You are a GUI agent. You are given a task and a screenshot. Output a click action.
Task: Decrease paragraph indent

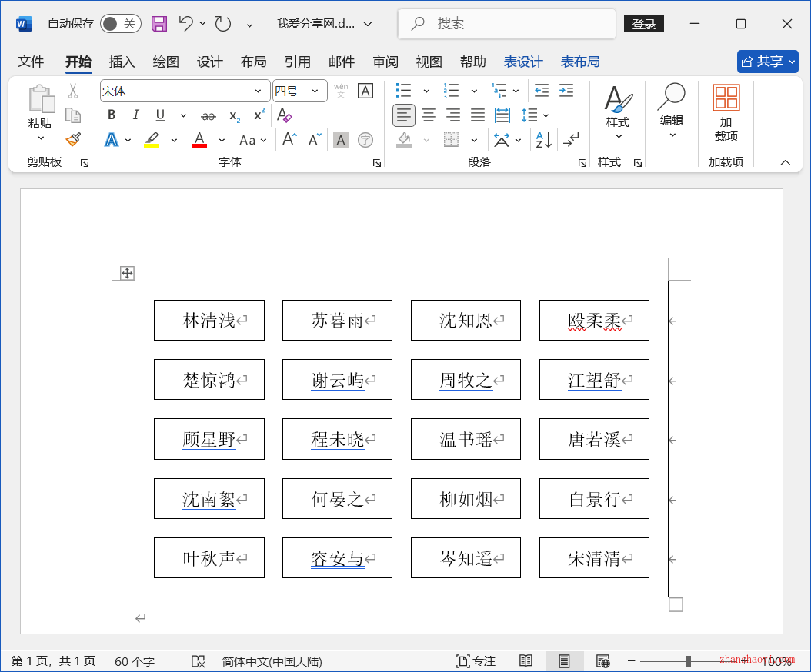pos(542,91)
